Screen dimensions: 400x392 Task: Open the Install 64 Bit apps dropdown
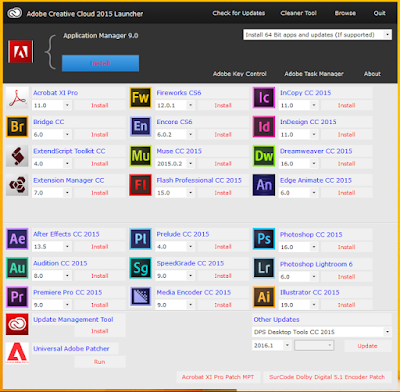click(x=317, y=35)
